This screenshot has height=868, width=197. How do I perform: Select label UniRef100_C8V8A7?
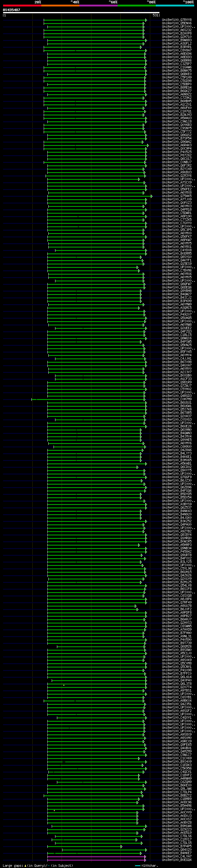(x=176, y=50)
